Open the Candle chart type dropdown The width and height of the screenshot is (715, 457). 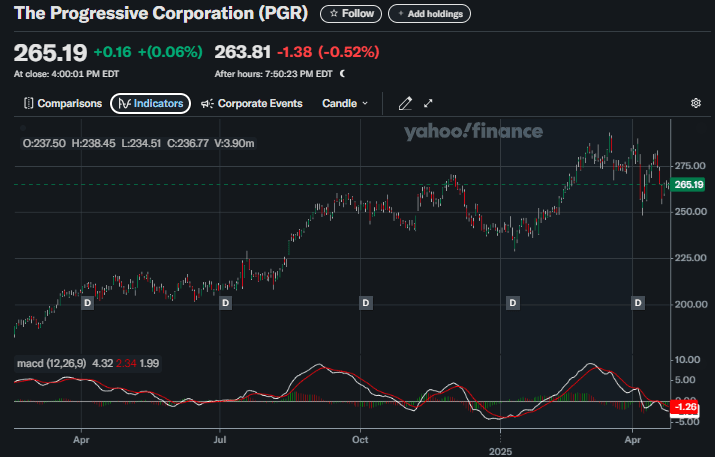click(x=345, y=103)
